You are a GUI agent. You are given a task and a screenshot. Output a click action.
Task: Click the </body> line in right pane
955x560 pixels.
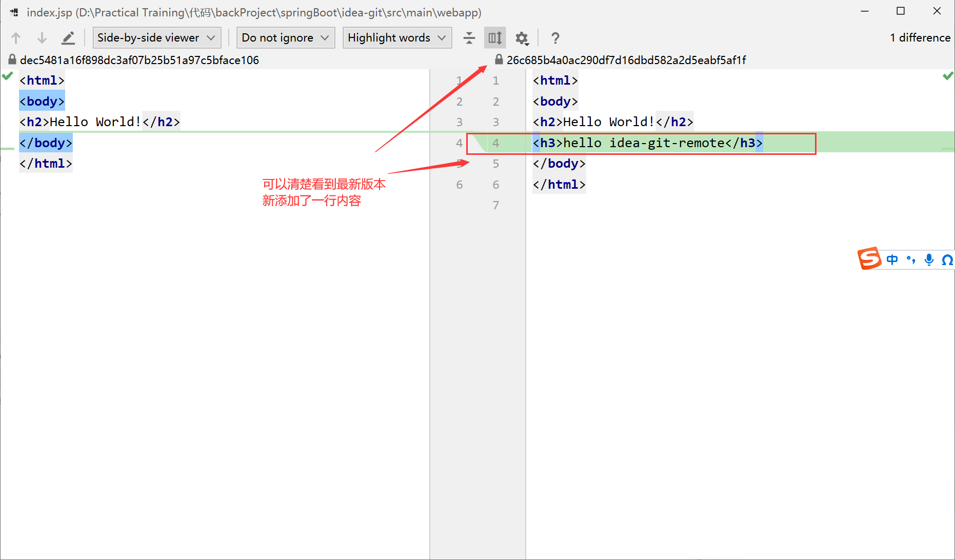559,163
